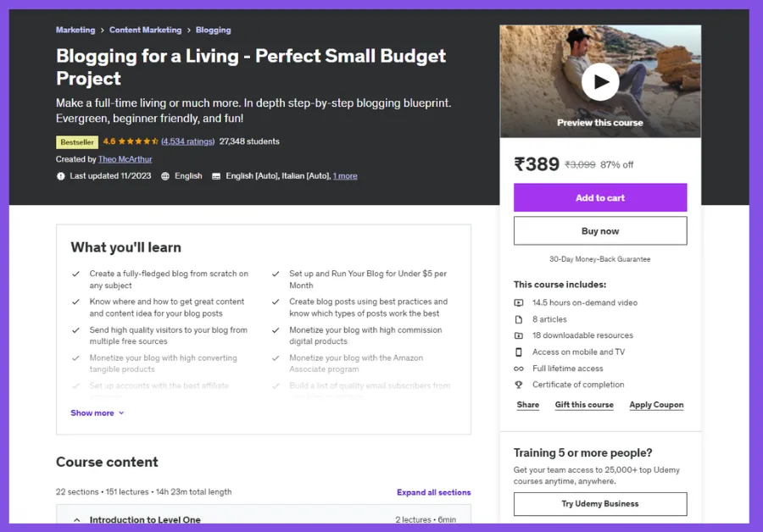The image size is (763, 532).
Task: Click the star rating icons
Action: click(138, 141)
